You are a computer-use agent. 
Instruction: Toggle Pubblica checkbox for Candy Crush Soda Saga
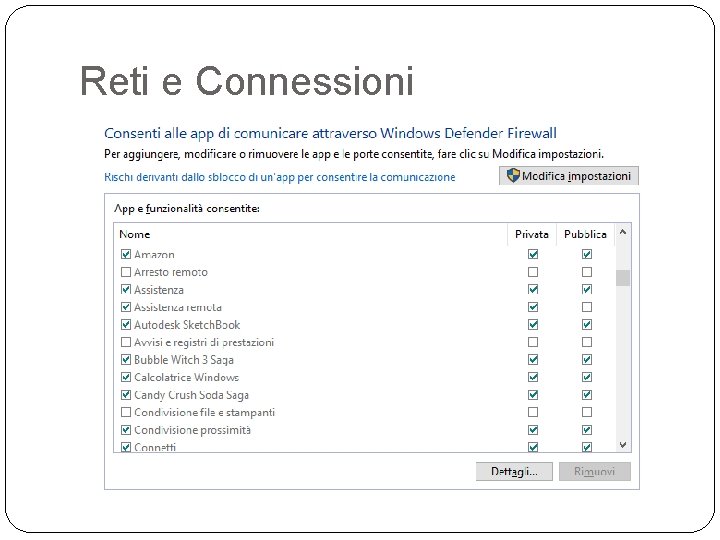(587, 395)
